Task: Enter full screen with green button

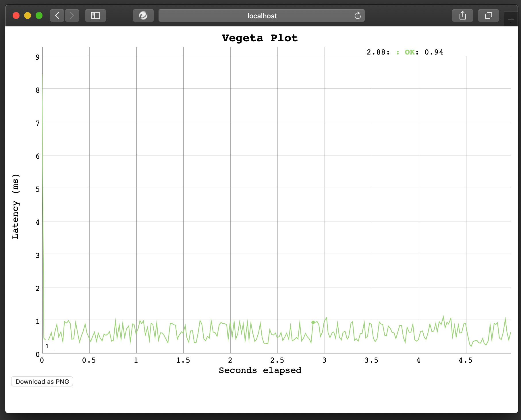Action: coord(39,15)
